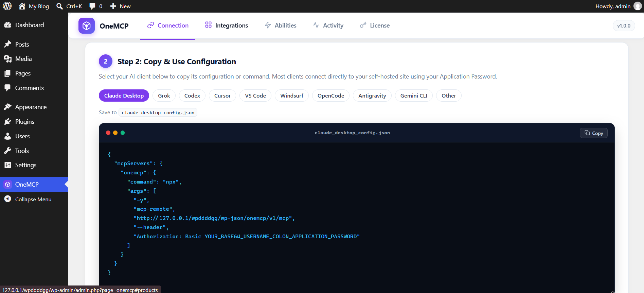The image size is (644, 293).
Task: Click the Authorization header line in code
Action: 247,237
